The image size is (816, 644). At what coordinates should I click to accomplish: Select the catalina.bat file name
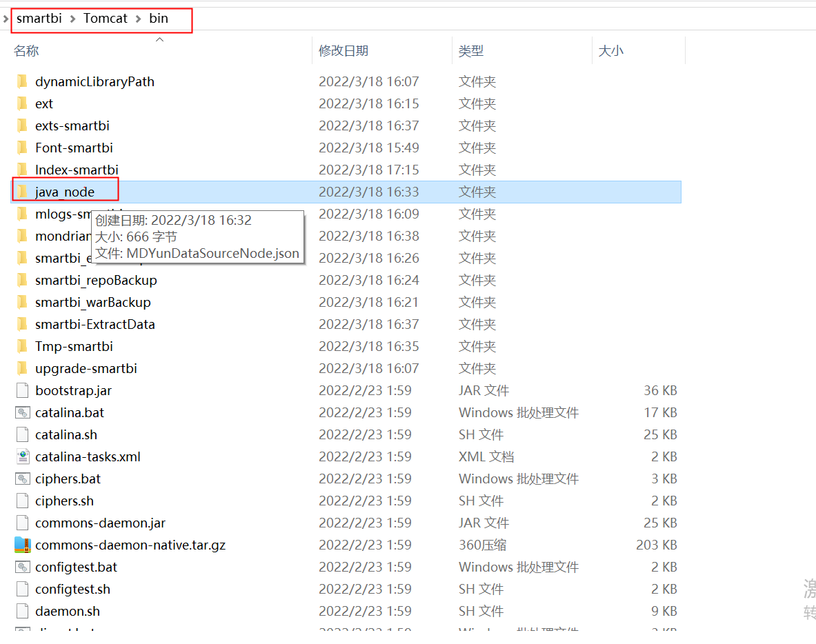pyautogui.click(x=70, y=412)
